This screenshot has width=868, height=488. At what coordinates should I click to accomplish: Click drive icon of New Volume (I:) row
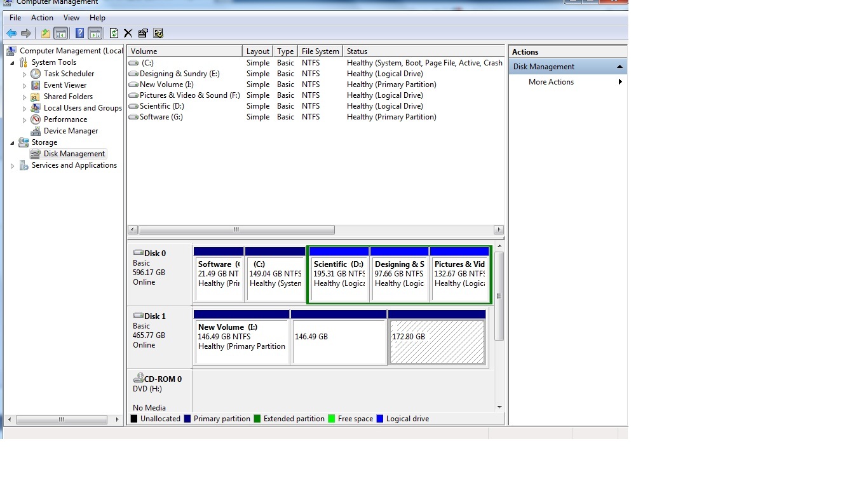tap(133, 85)
